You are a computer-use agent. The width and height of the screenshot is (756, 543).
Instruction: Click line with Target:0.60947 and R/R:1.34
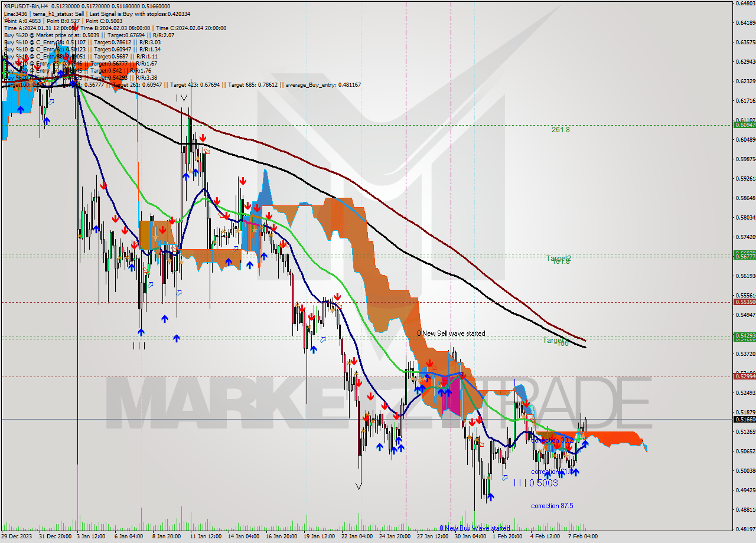coord(82,49)
